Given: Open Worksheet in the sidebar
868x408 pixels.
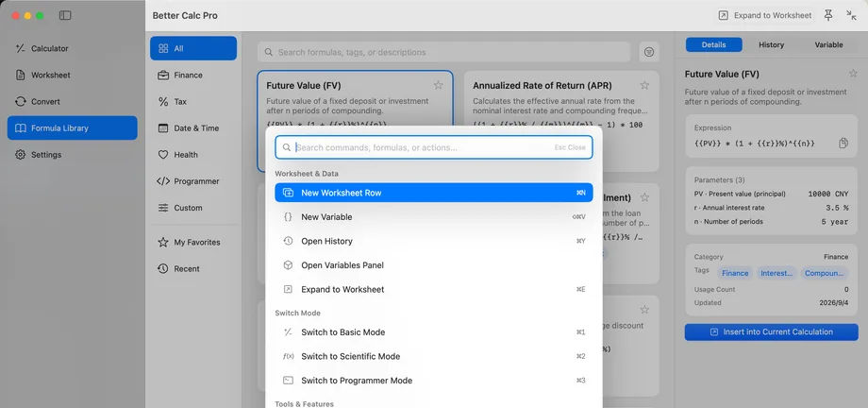Looking at the screenshot, I should 72,75.
